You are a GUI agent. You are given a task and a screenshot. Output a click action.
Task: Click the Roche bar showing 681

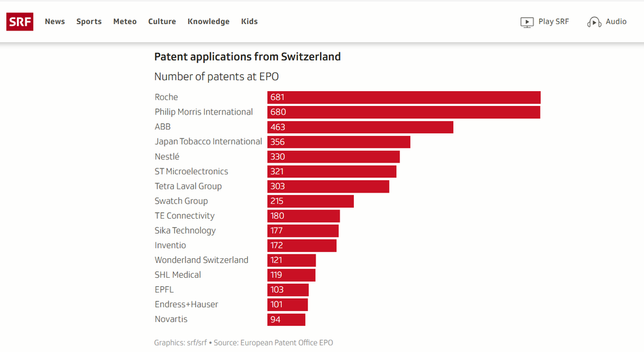[x=403, y=98]
